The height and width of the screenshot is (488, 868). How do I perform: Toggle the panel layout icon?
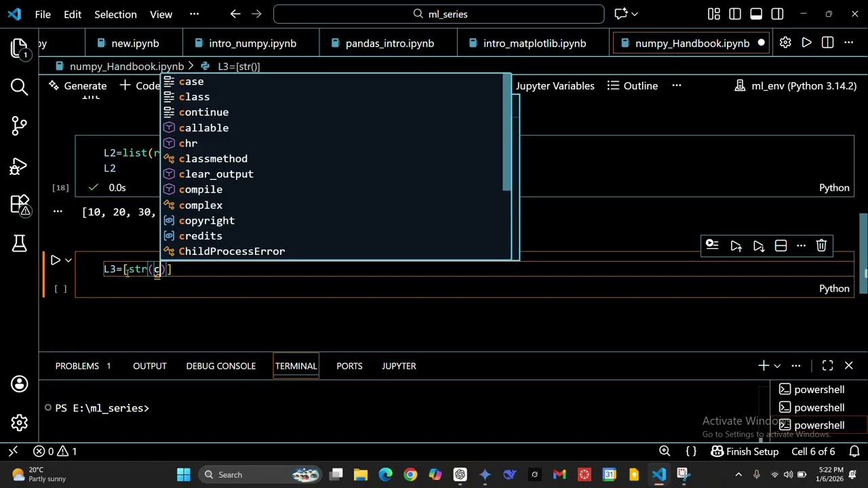point(756,14)
